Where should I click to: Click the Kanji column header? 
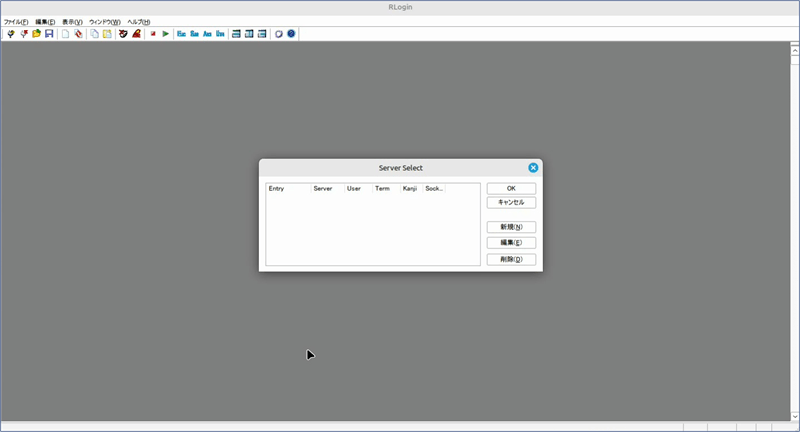411,189
